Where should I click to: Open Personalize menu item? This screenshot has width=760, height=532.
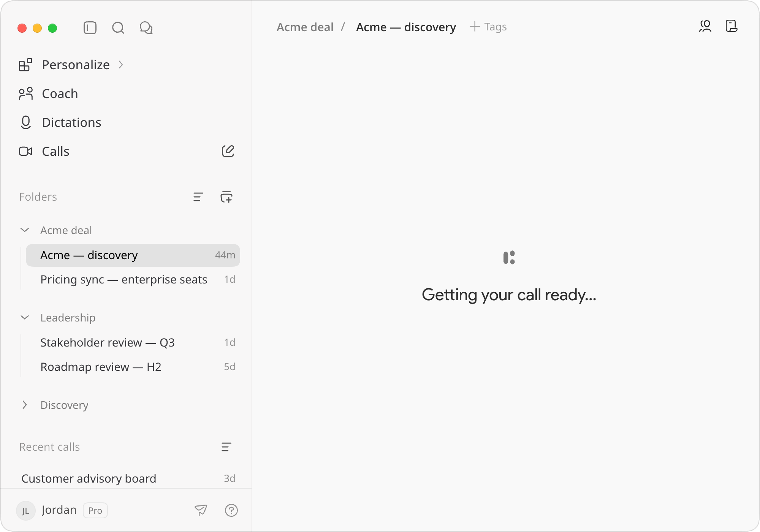click(x=76, y=65)
